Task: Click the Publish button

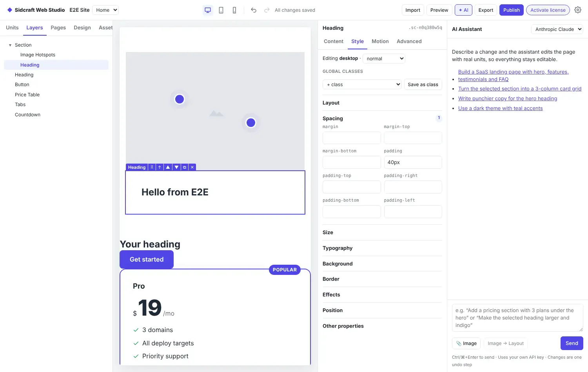Action: [512, 10]
